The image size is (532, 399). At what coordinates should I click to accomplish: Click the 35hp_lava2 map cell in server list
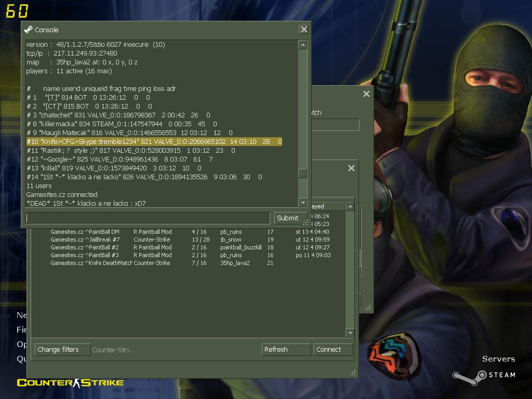(x=235, y=263)
